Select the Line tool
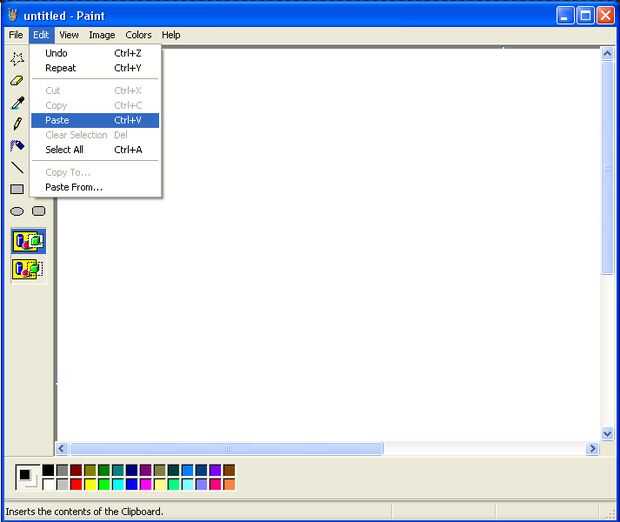 click(17, 168)
